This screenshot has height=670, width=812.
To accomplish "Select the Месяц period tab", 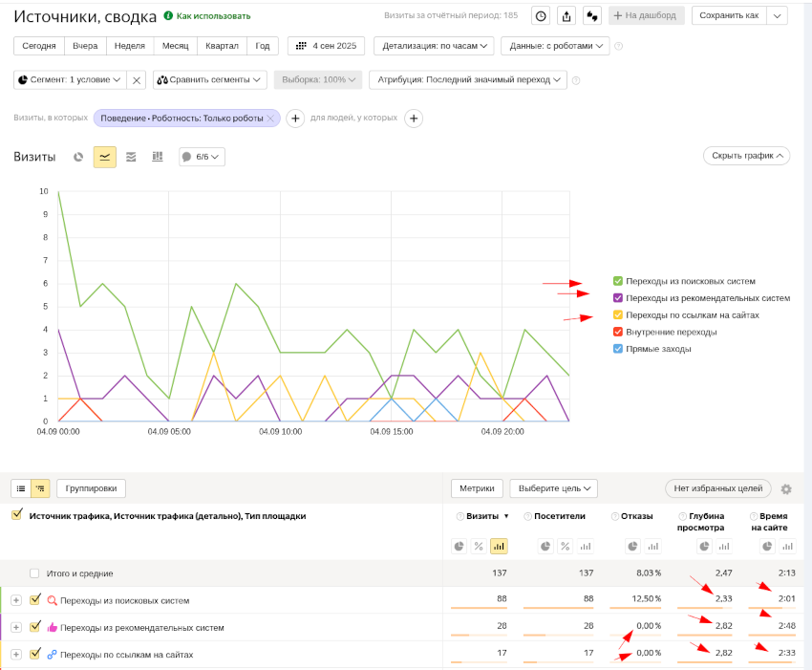I will 175,46.
